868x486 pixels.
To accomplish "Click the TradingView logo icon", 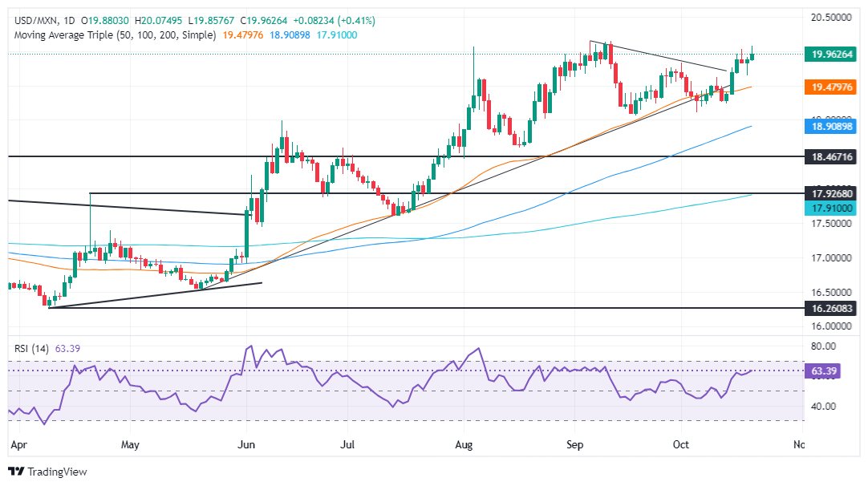I will pyautogui.click(x=16, y=472).
